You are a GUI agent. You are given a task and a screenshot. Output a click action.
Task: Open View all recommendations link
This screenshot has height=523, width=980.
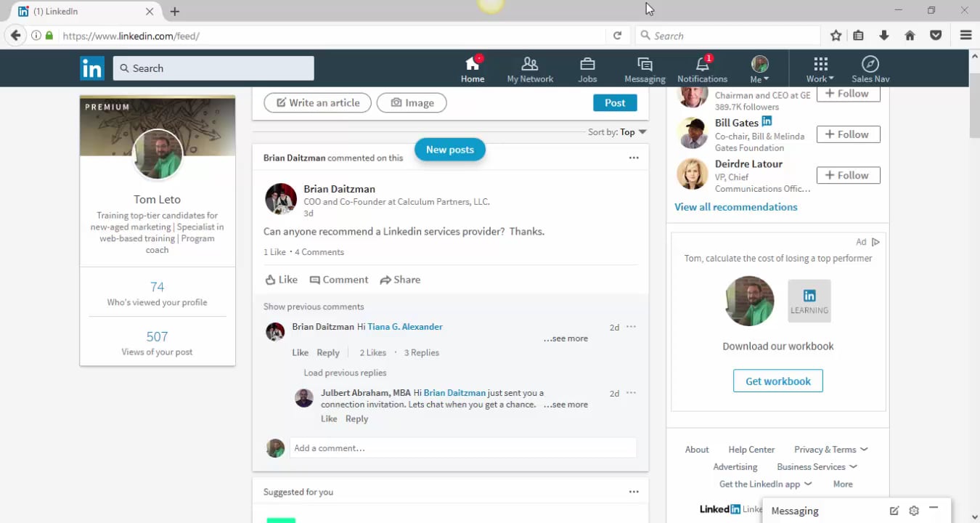[x=735, y=207]
